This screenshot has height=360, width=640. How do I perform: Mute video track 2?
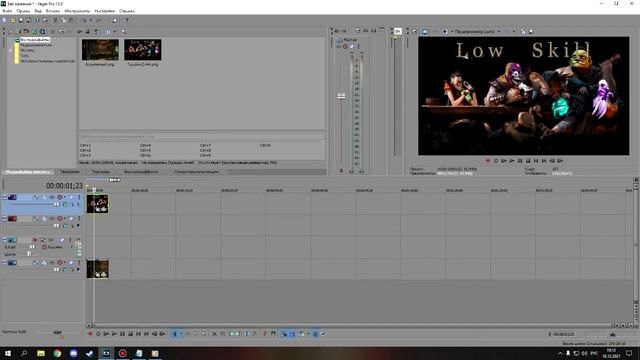tap(71, 219)
